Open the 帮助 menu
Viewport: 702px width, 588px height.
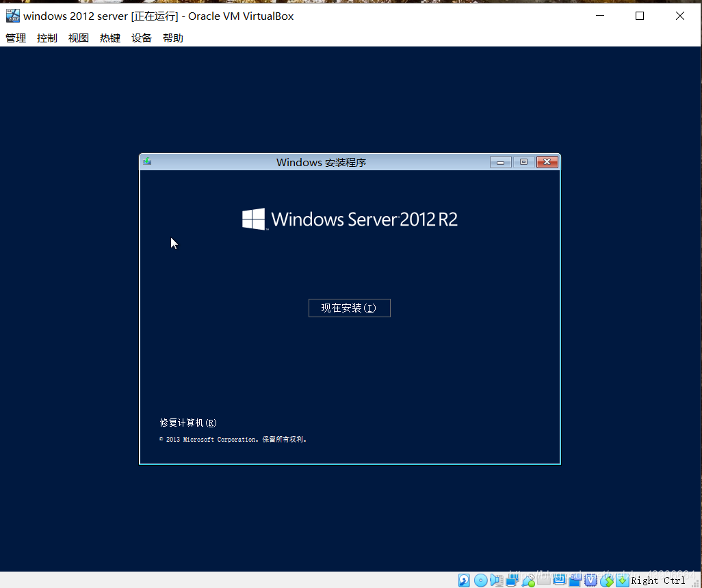pos(173,38)
